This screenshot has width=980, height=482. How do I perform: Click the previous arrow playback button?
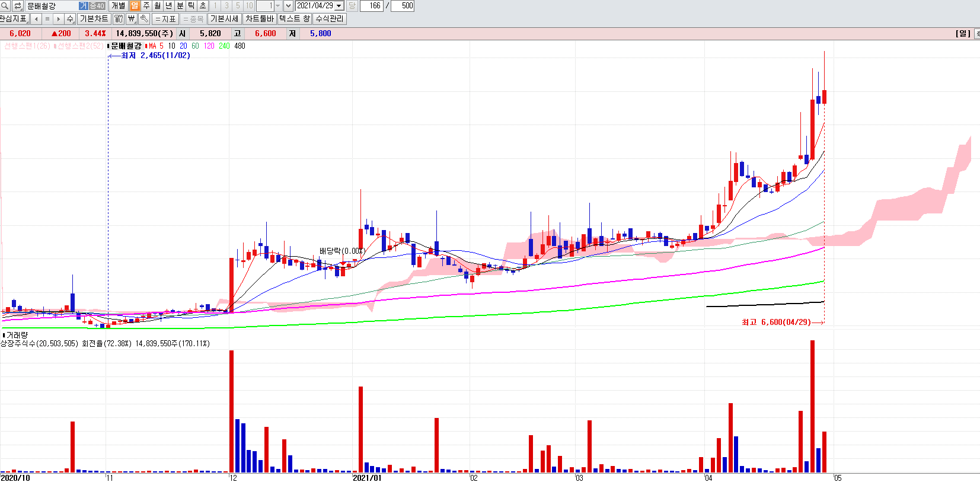coord(36,19)
